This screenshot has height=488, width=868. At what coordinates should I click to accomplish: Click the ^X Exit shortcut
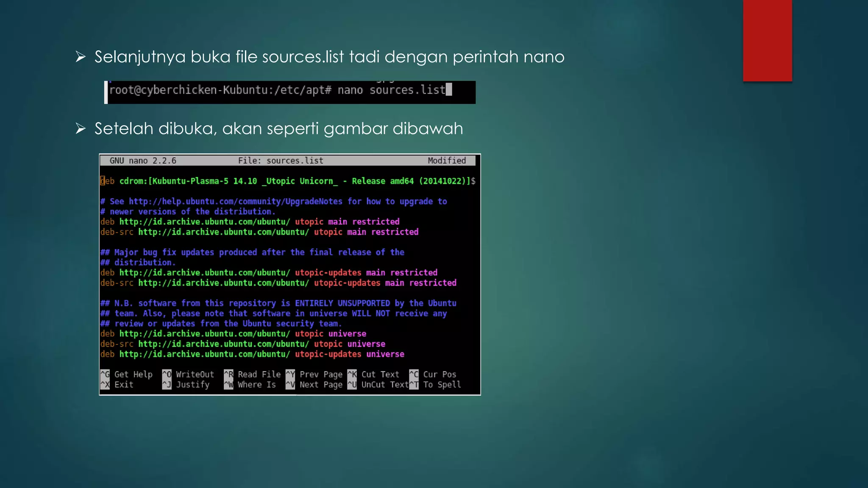[117, 385]
